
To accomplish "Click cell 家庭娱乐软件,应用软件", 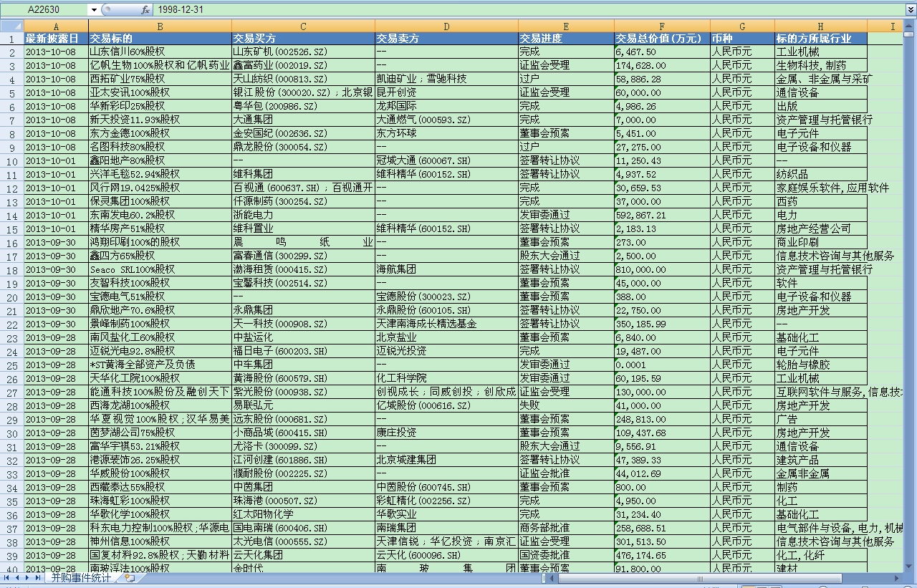I will click(x=833, y=188).
